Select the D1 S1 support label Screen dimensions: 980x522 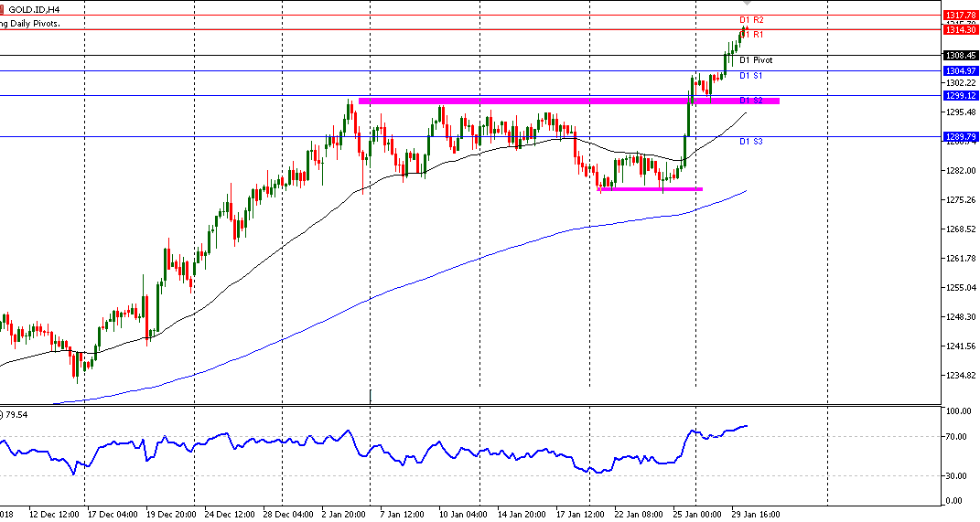click(750, 76)
